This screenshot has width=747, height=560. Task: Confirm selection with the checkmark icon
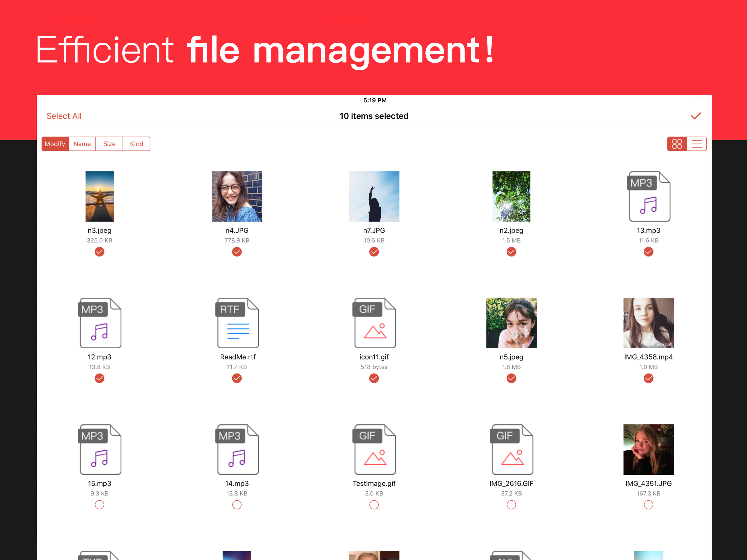pos(695,116)
